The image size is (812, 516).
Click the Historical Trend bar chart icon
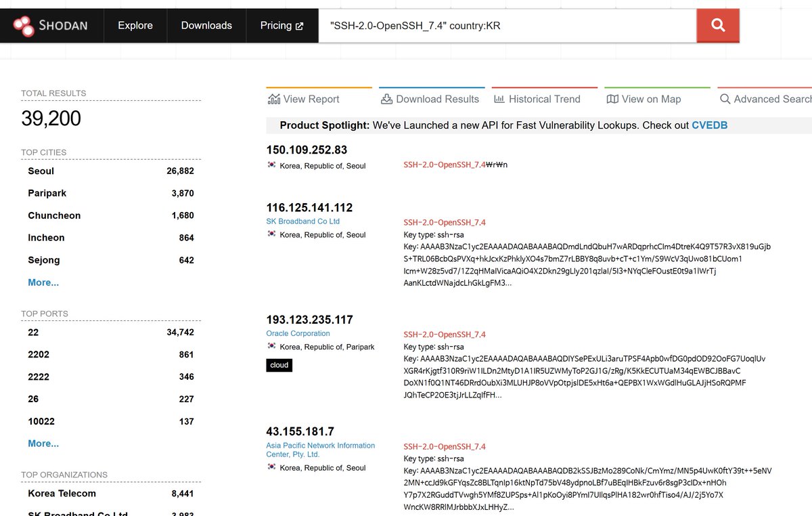pyautogui.click(x=499, y=99)
